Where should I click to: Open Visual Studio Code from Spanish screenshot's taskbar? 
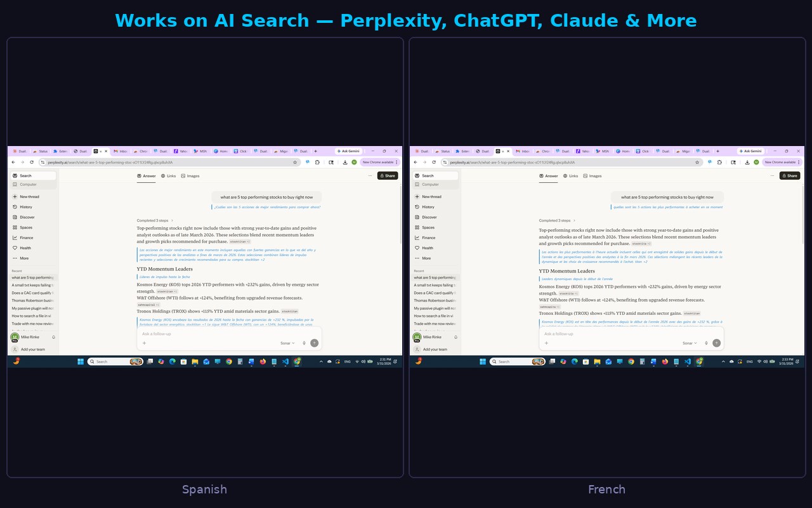point(285,361)
